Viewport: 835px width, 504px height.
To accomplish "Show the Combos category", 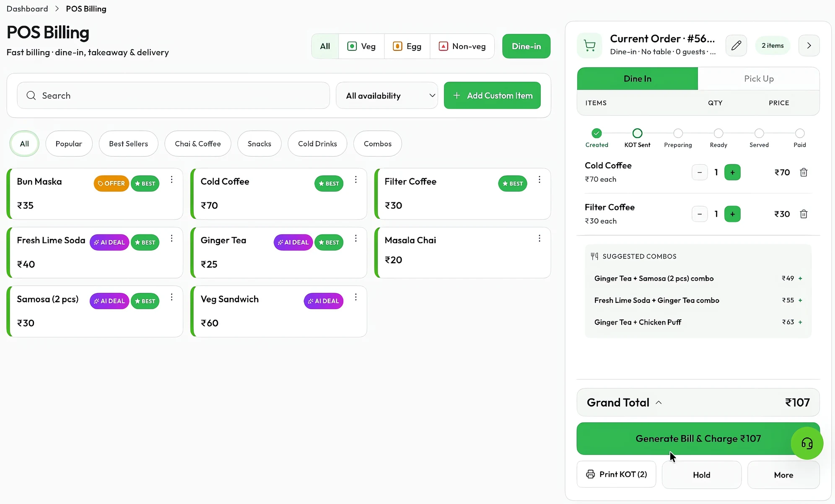I will (x=377, y=144).
